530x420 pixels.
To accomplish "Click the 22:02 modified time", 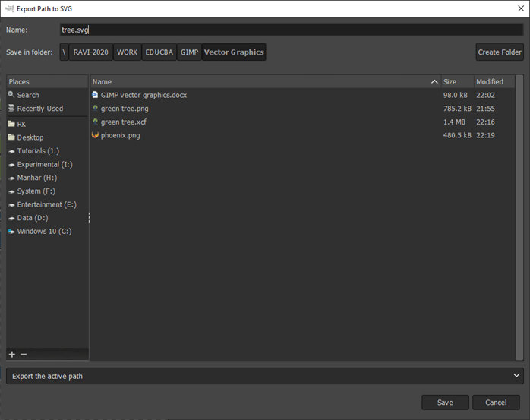I will tap(485, 95).
